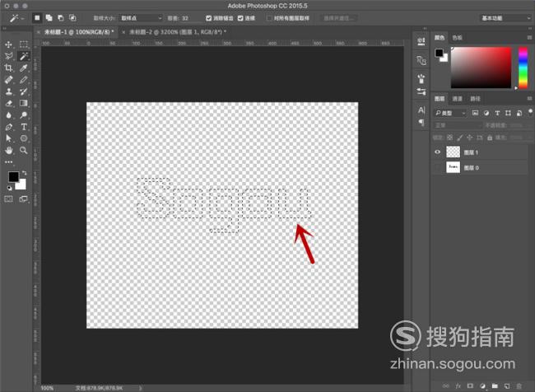This screenshot has width=535, height=392.
Task: Choose Intersect with Selection mode
Action: (72, 18)
